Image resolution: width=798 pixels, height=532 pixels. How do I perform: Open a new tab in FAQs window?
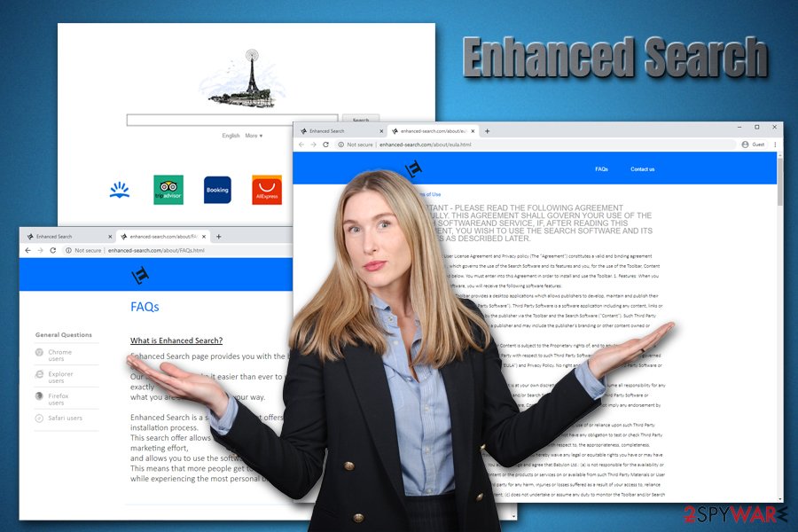point(219,237)
